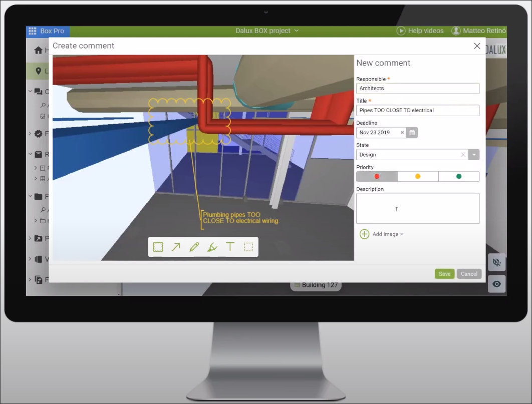Toggle the eye visibility button
The image size is (532, 404).
(x=496, y=284)
